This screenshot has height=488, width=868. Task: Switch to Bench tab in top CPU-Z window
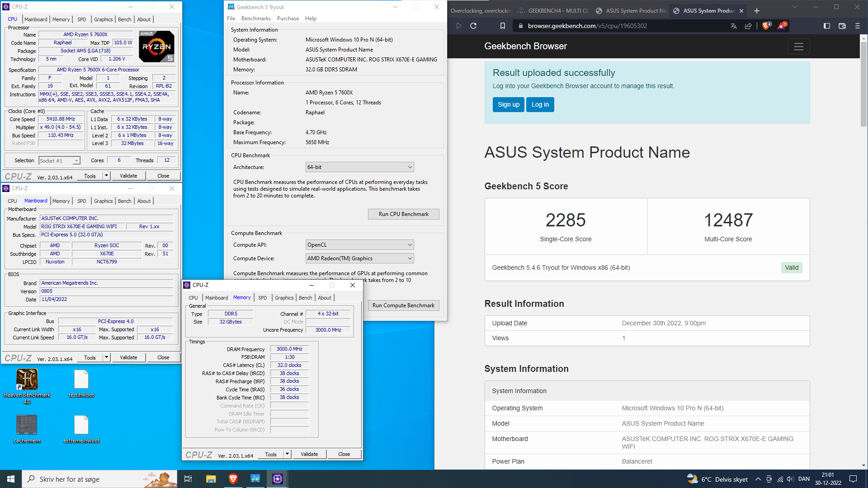[x=124, y=19]
